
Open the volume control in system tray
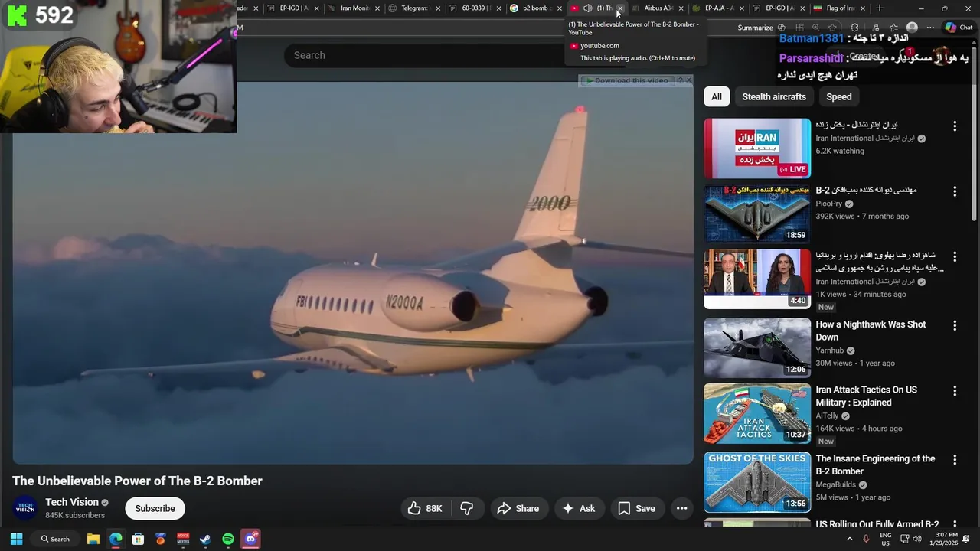[x=917, y=539]
